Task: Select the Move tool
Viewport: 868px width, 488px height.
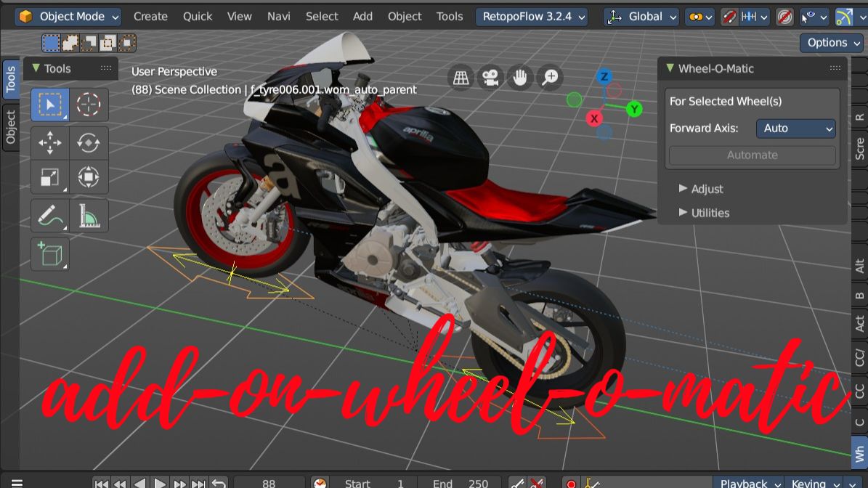Action: point(50,143)
